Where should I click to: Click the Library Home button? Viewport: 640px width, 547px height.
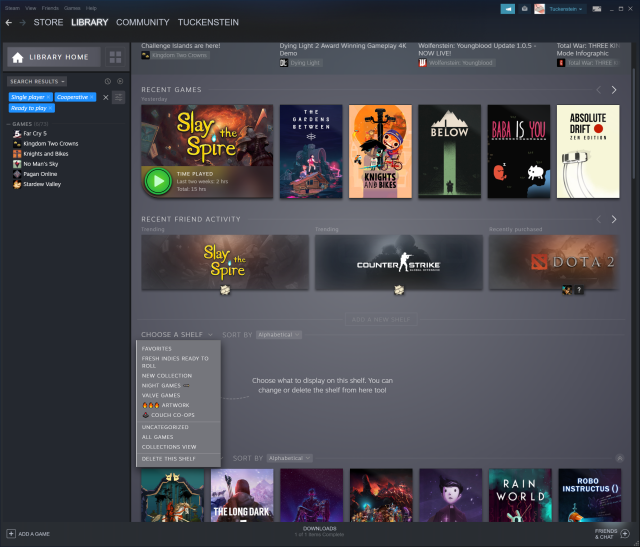point(55,57)
